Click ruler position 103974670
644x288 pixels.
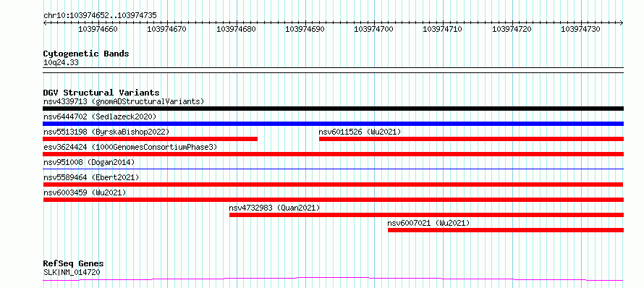coord(166,29)
